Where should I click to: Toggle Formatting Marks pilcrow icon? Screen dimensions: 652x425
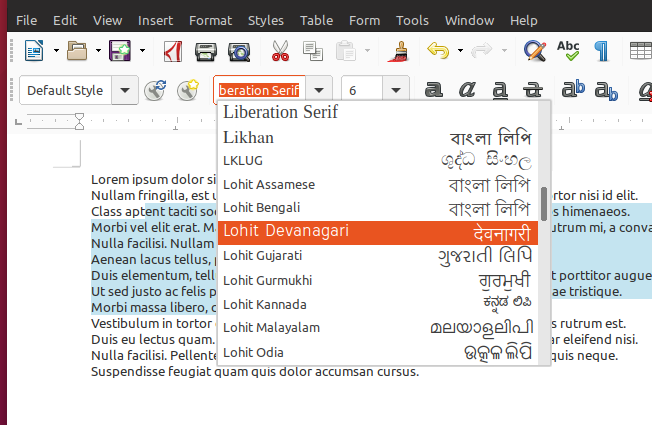point(602,51)
